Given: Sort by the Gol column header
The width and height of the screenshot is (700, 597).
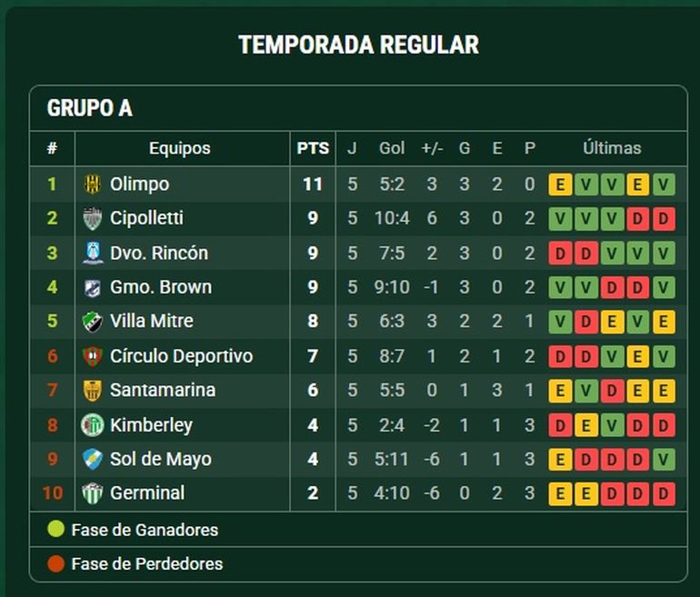Looking at the screenshot, I should [392, 148].
